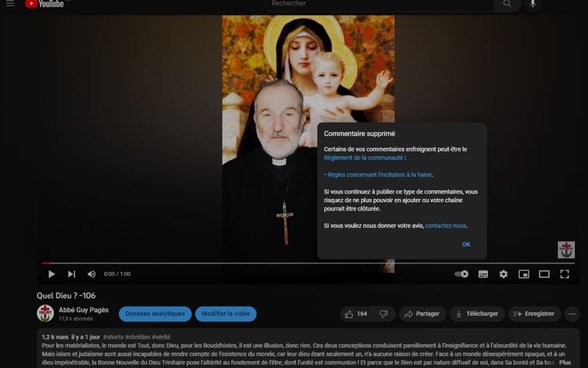Play the video
This screenshot has width=588, height=368.
pyautogui.click(x=52, y=274)
